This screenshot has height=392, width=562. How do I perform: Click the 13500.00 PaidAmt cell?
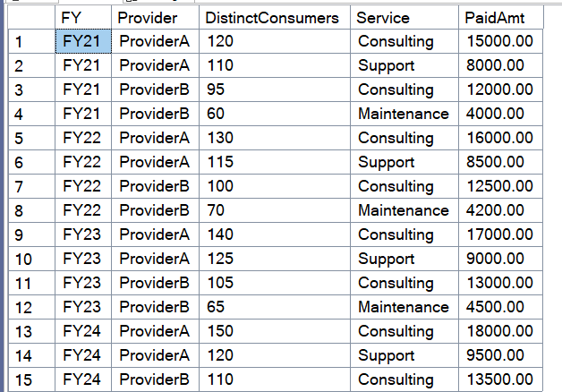point(501,379)
